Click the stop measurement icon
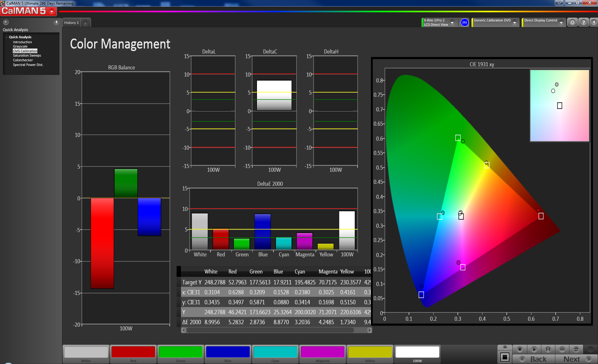 pyautogui.click(x=520, y=349)
